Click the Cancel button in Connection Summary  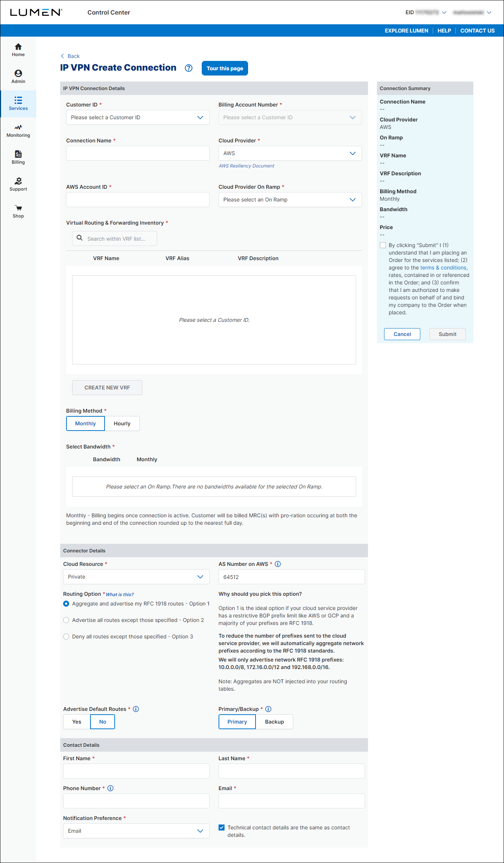pyautogui.click(x=402, y=334)
